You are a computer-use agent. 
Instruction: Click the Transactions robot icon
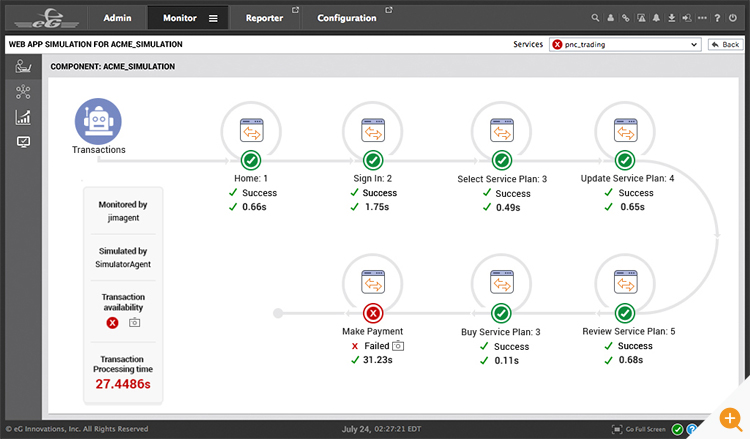pyautogui.click(x=98, y=121)
